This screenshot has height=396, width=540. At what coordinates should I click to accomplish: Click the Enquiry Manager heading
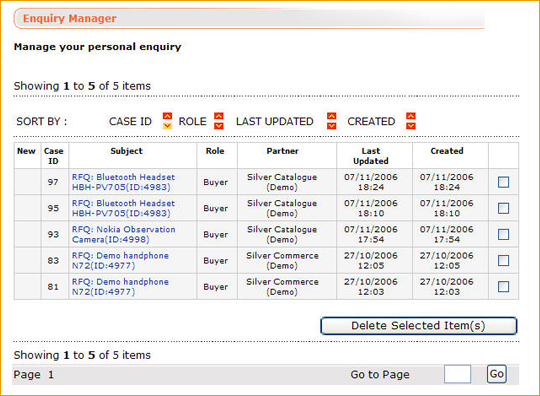[70, 18]
